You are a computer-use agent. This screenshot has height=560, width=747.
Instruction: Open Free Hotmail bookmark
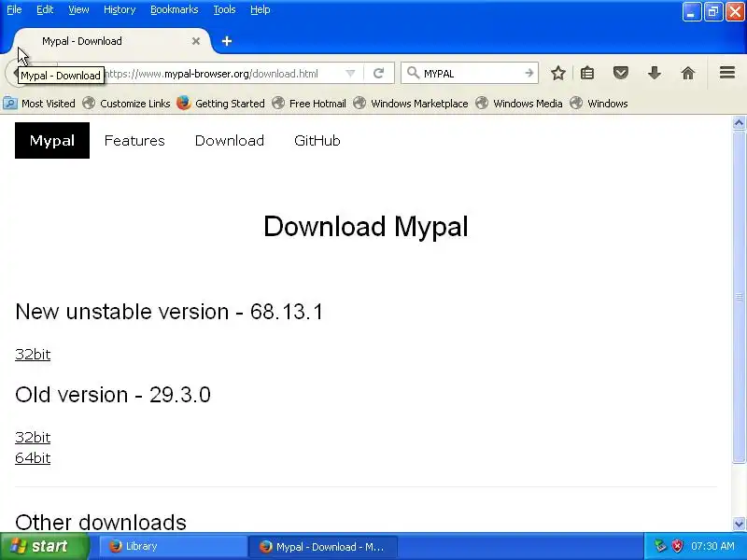[309, 104]
